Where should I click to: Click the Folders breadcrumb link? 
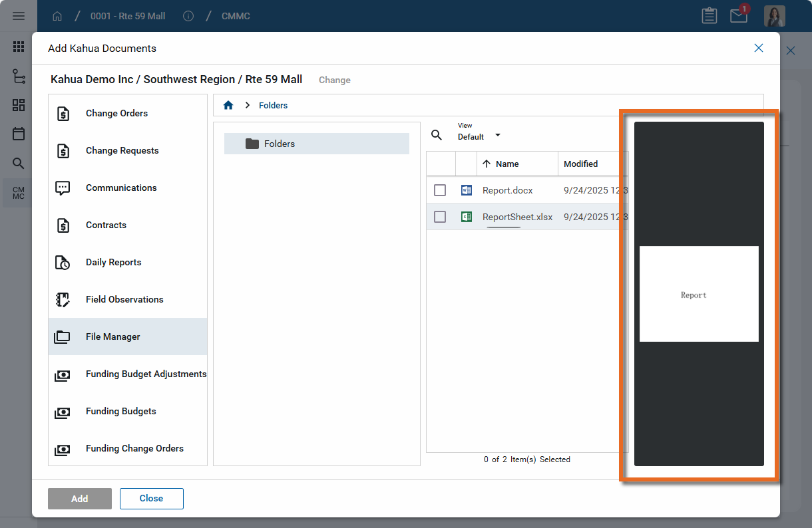(273, 105)
